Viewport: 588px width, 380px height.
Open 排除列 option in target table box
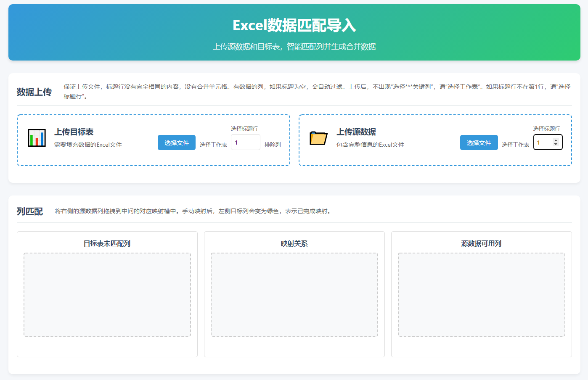(273, 145)
